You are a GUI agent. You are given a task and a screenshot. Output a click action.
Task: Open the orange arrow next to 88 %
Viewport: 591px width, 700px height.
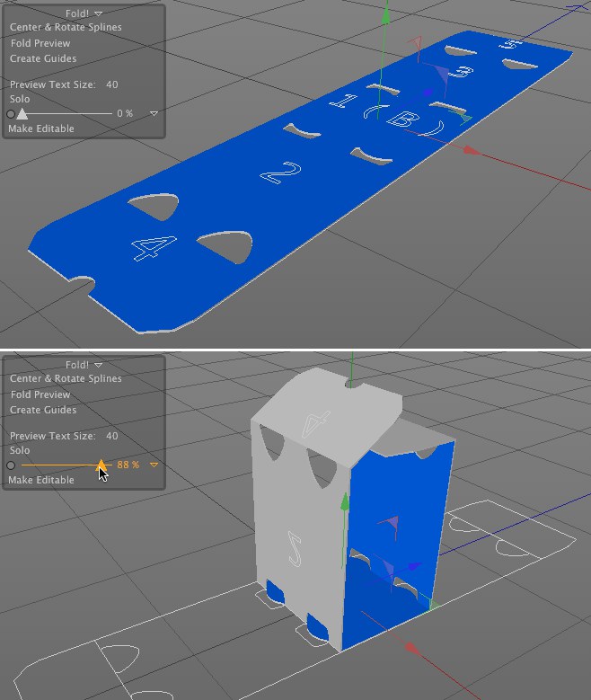click(154, 465)
